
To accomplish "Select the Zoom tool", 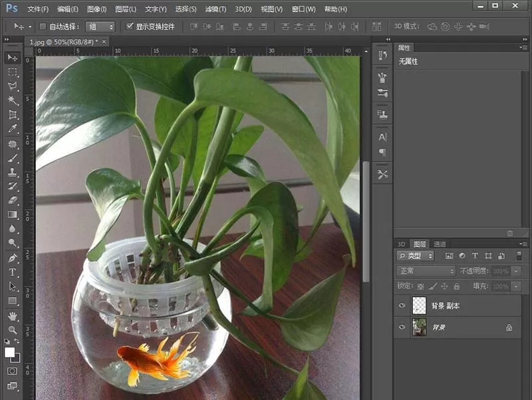I will (x=13, y=330).
